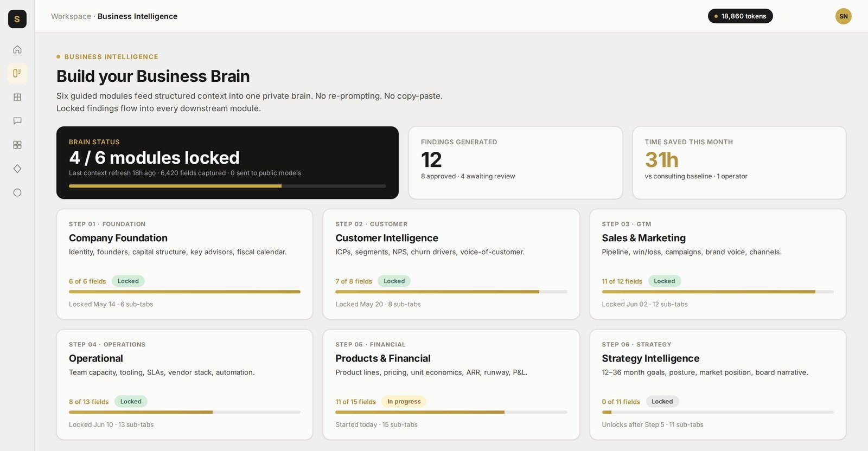The height and width of the screenshot is (451, 868).
Task: Open the Operational module
Action: click(184, 384)
